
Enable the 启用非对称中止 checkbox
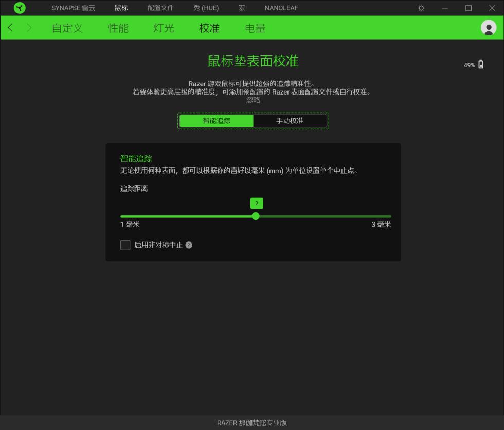[x=125, y=245]
